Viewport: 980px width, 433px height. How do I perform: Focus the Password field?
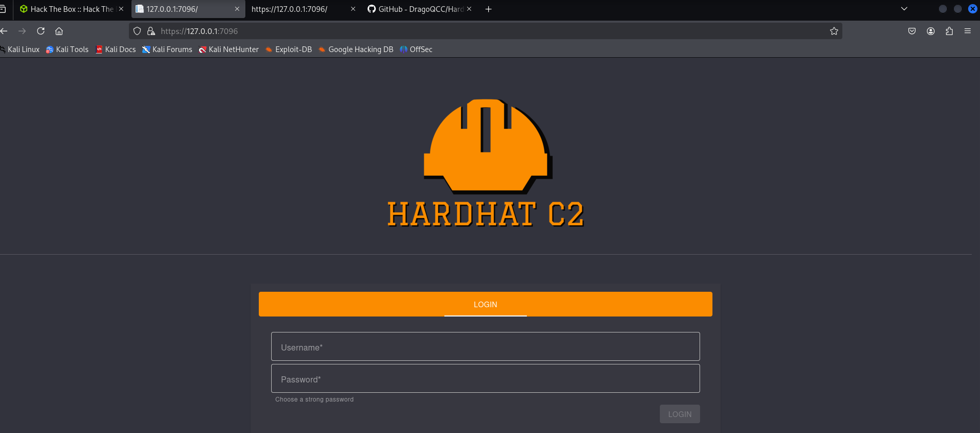486,378
